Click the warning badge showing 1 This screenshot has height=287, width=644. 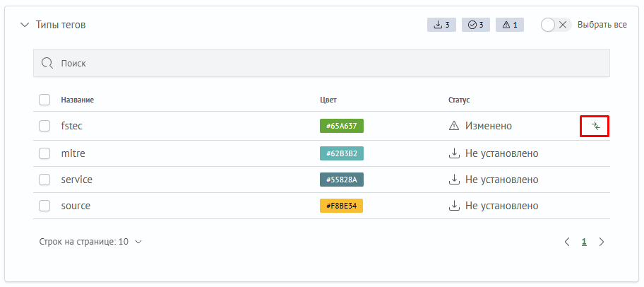click(509, 25)
